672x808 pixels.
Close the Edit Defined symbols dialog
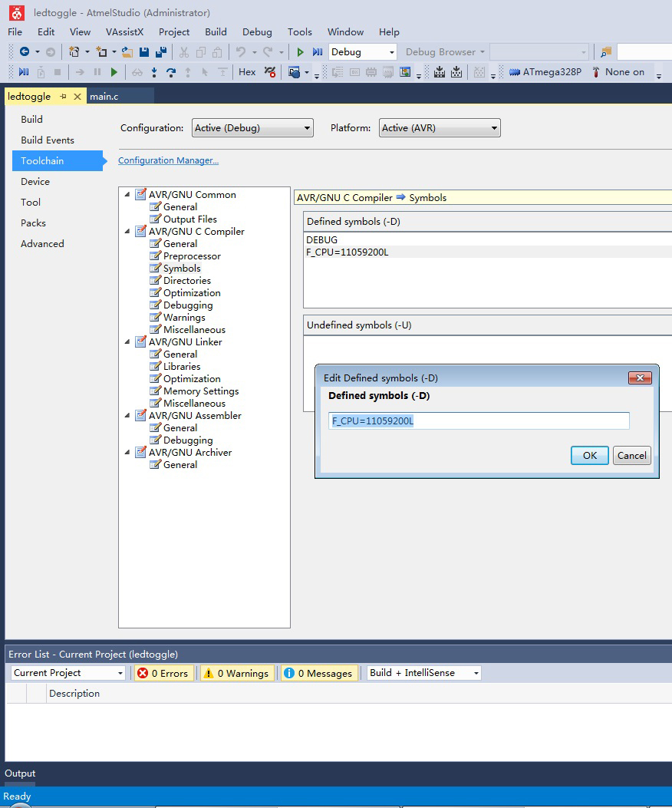coord(640,378)
